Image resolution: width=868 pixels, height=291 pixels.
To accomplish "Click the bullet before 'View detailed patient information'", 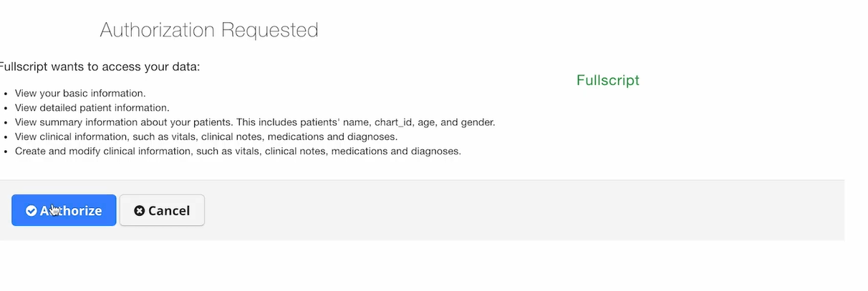I will 6,109.
